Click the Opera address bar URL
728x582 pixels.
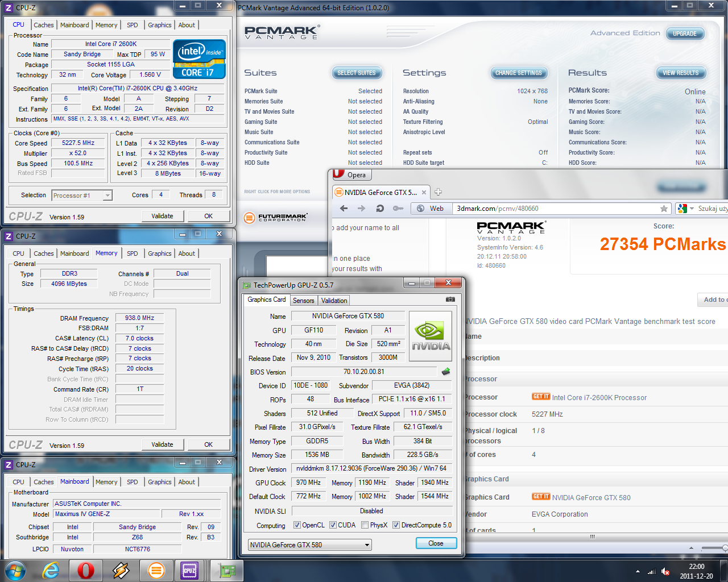[498, 209]
